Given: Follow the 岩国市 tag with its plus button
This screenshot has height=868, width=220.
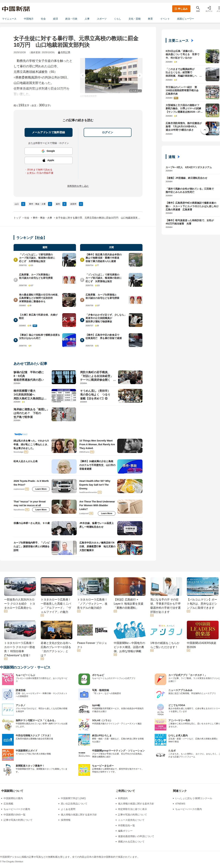Looking at the screenshot, I should tap(81, 204).
